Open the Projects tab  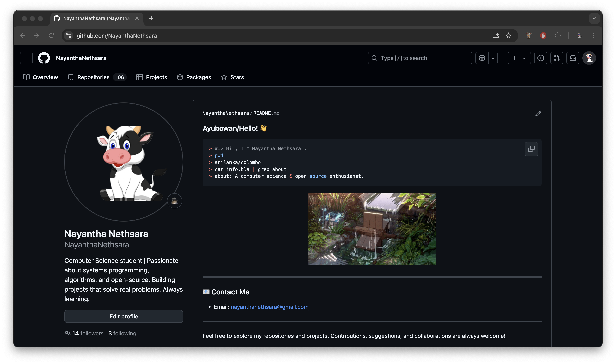(152, 77)
